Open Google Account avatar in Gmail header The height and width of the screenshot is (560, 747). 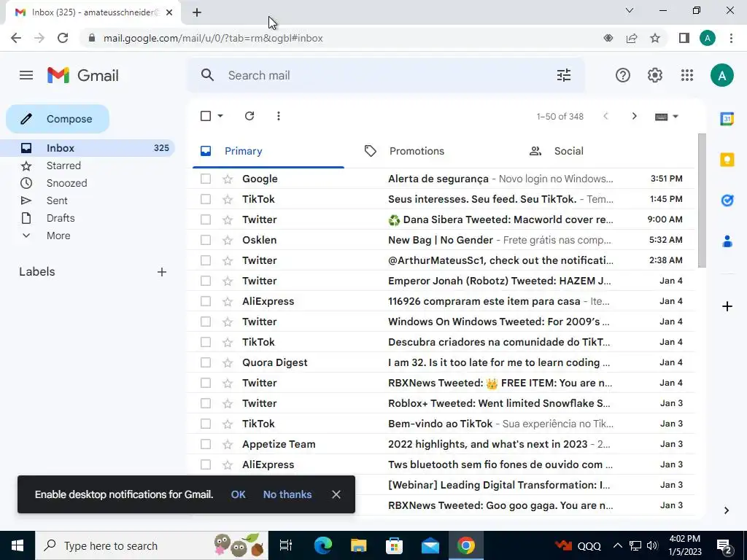721,75
